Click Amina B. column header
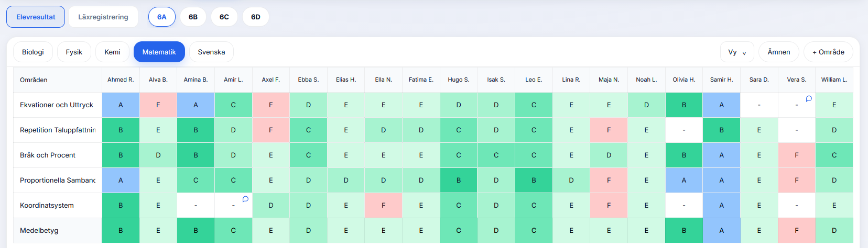 [x=196, y=80]
